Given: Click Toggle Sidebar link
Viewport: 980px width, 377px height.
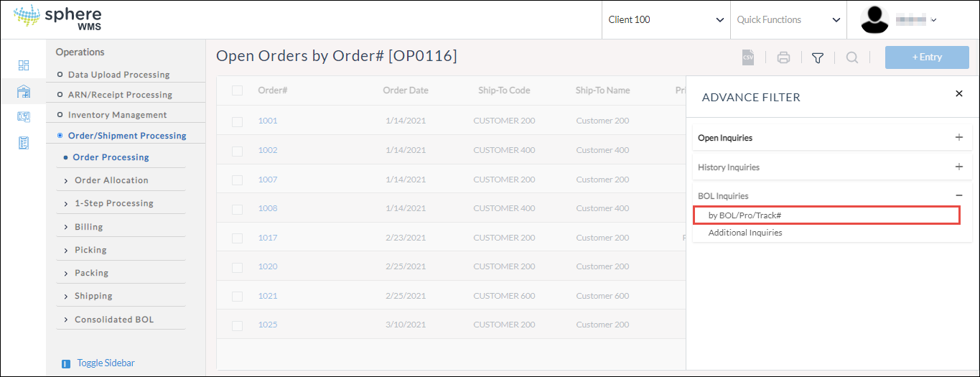Looking at the screenshot, I should click(106, 363).
